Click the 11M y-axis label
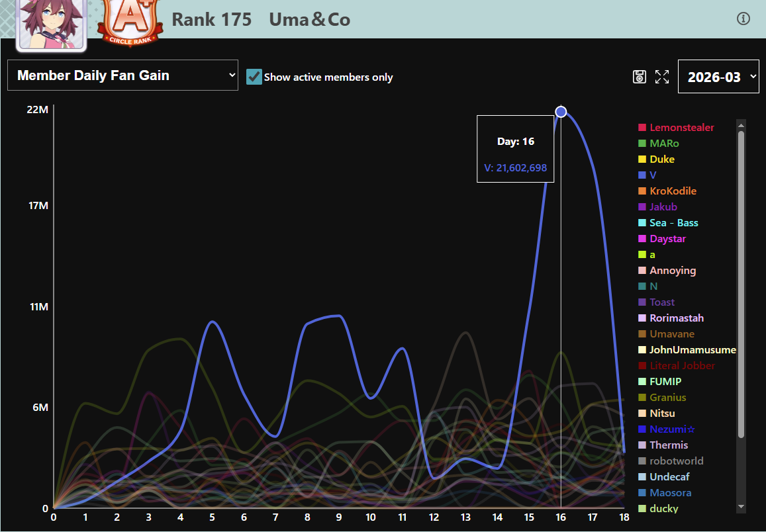Screen dimensions: 766x532 pyautogui.click(x=38, y=307)
